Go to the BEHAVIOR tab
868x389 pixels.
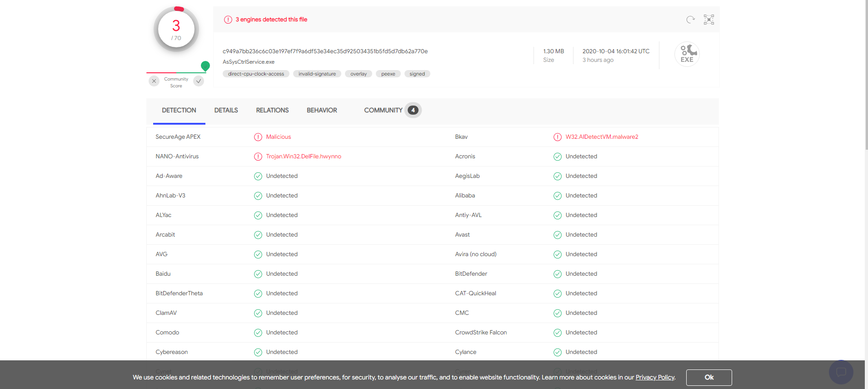pos(322,110)
